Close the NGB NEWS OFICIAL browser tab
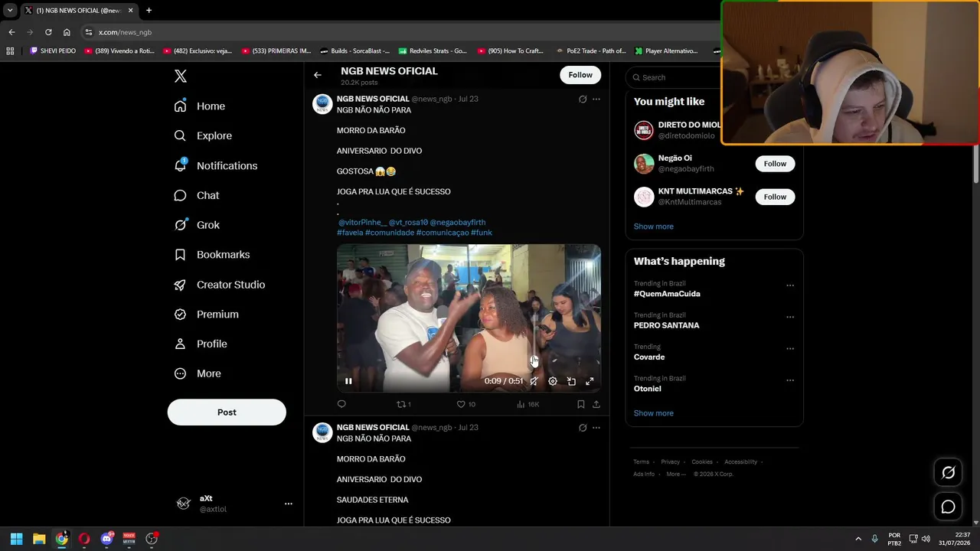980x551 pixels. click(x=130, y=11)
